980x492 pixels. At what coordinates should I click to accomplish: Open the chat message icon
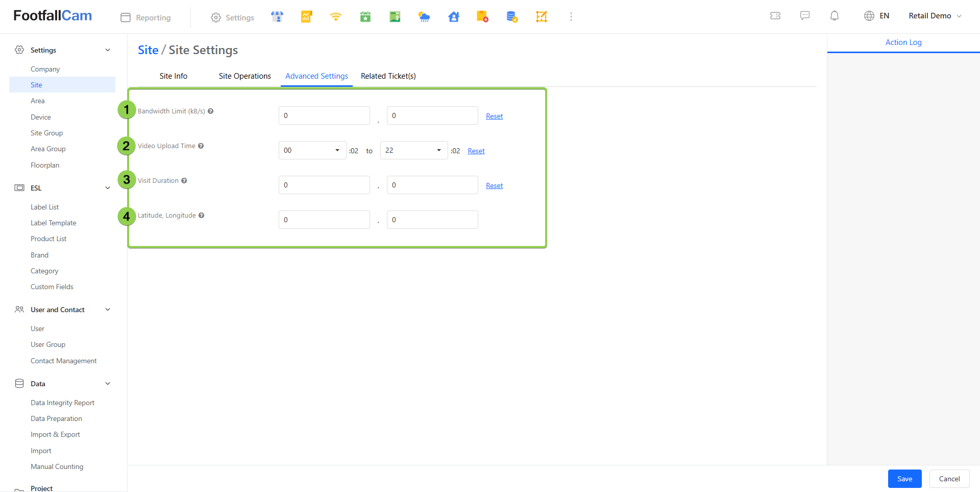pyautogui.click(x=805, y=16)
